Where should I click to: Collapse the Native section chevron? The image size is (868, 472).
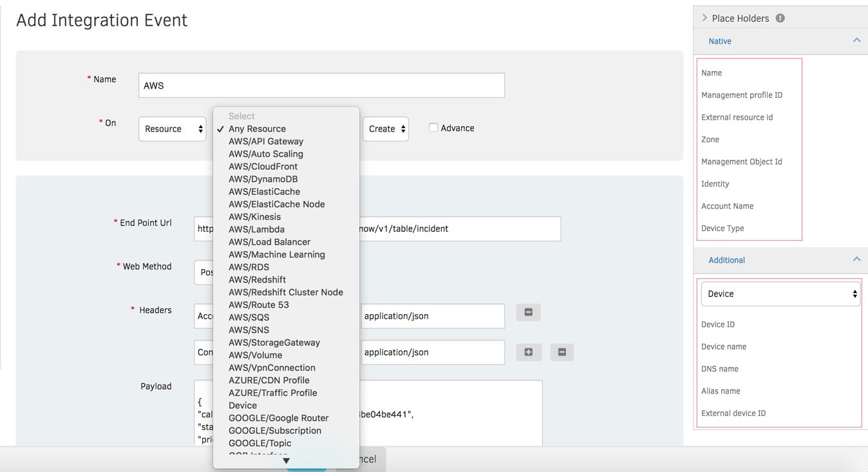(x=856, y=41)
